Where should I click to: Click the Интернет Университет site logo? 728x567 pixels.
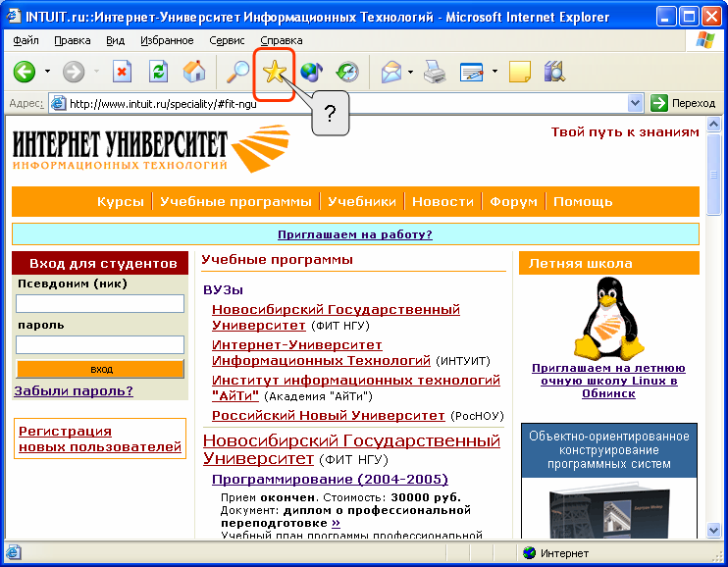click(151, 148)
